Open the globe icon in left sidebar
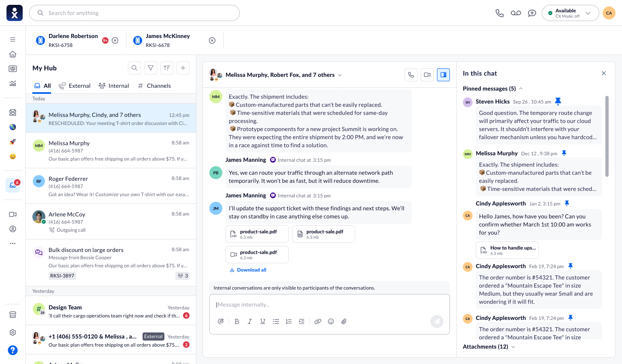Screen dimensions: 622x364 tap(13, 127)
